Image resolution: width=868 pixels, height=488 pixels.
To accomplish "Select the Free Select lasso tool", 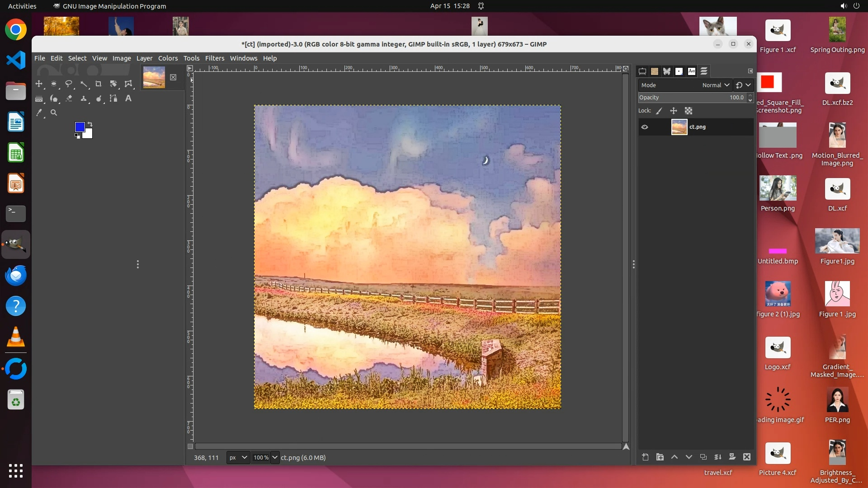I will point(69,84).
